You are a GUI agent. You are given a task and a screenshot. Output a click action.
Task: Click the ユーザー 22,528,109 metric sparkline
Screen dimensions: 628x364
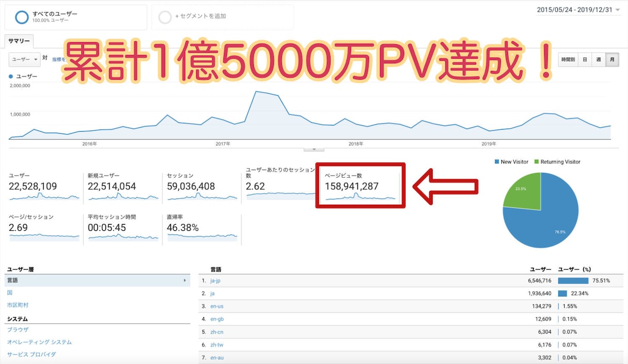pyautogui.click(x=44, y=196)
